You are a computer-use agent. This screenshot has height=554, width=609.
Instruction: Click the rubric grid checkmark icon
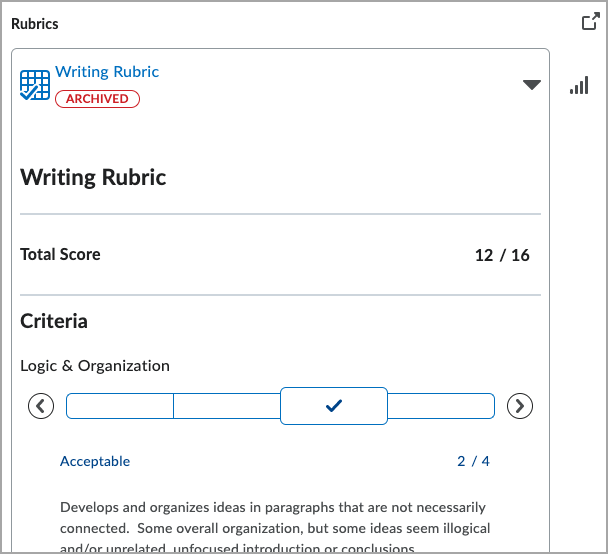point(35,85)
